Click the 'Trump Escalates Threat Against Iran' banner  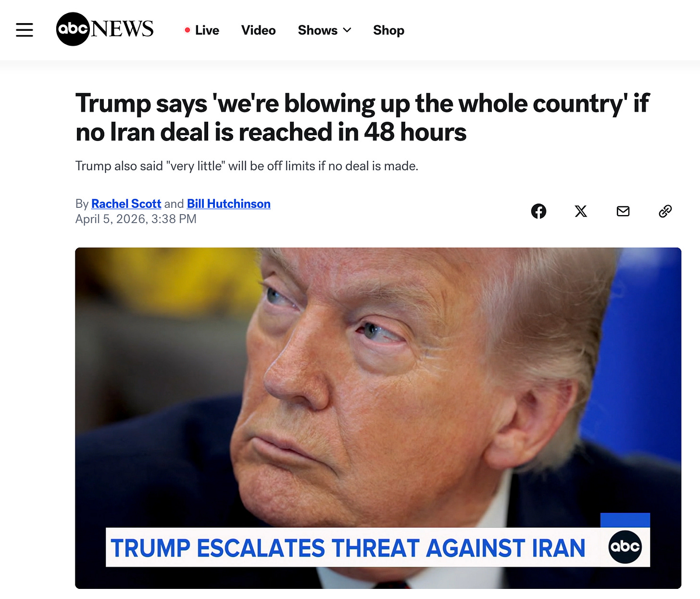pos(348,548)
